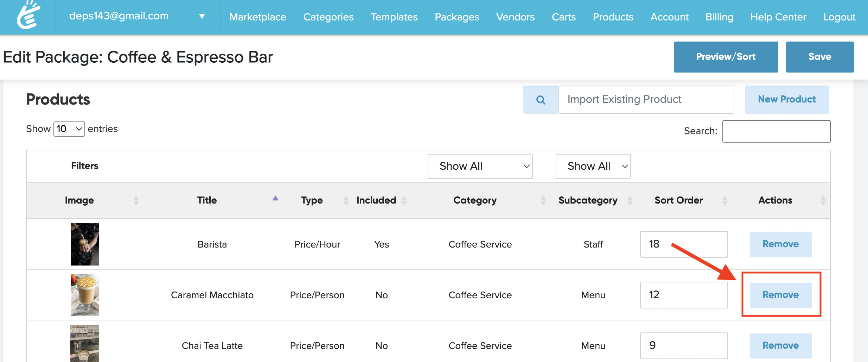This screenshot has width=868, height=362.
Task: Open the account email dropdown
Action: click(202, 16)
